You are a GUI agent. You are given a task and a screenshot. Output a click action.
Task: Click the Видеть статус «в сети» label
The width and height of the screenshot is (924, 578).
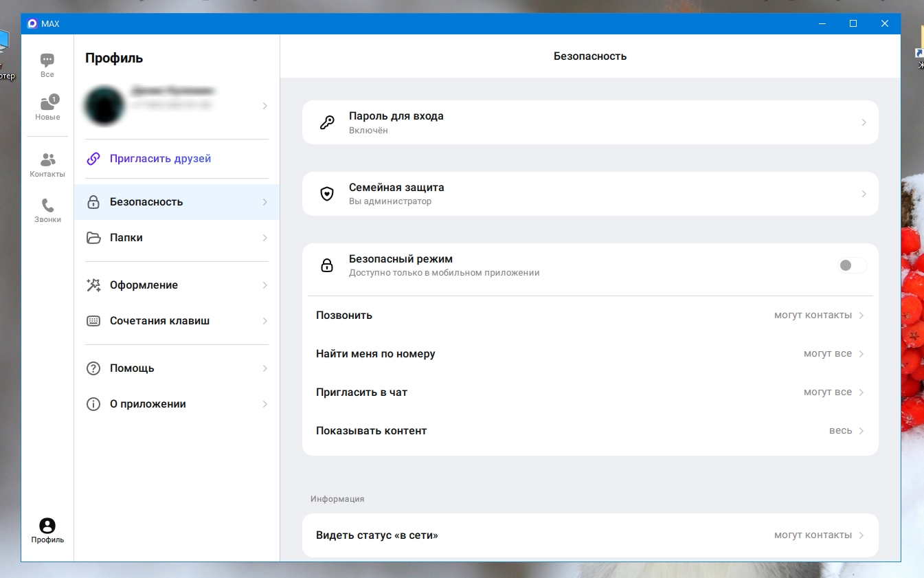tap(377, 535)
